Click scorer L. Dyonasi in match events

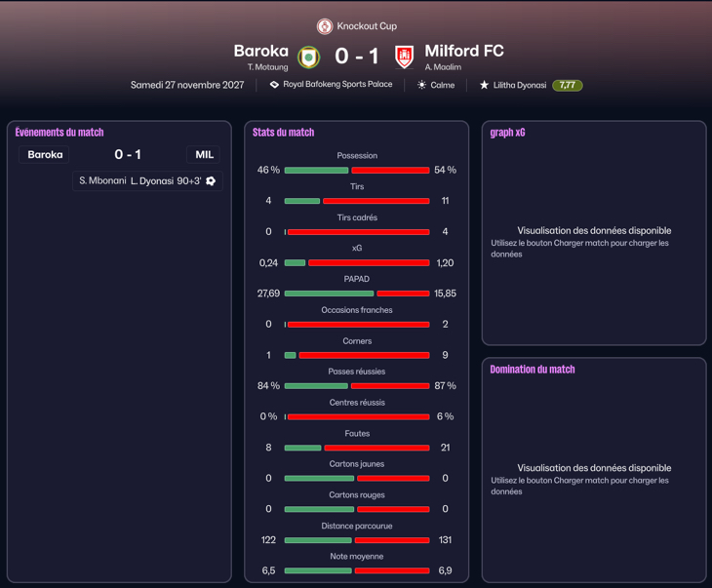click(152, 180)
